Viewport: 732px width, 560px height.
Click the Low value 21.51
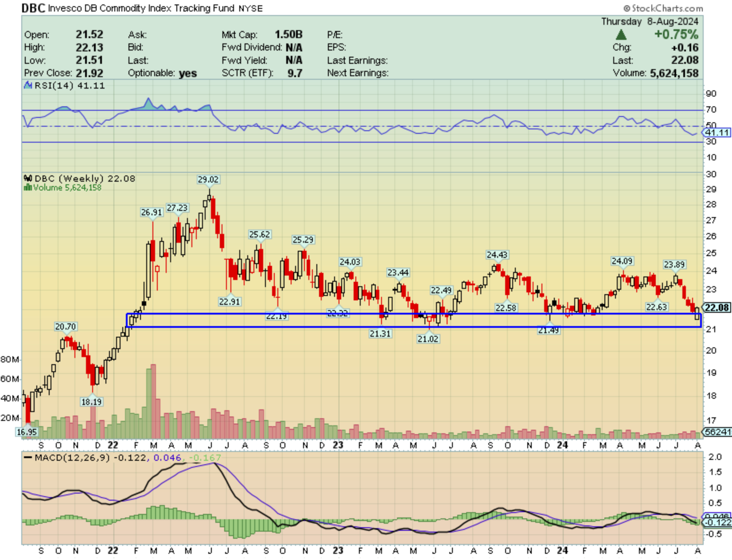[x=90, y=60]
